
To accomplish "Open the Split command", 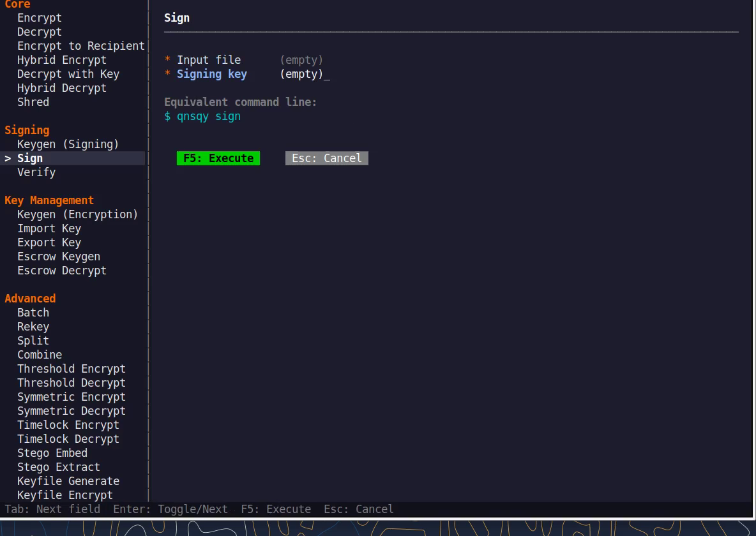I will [x=33, y=340].
